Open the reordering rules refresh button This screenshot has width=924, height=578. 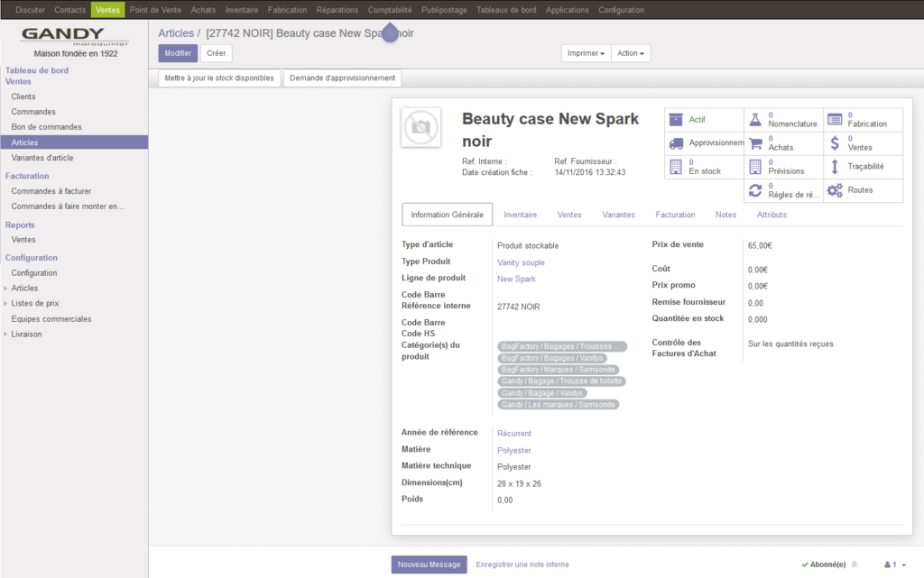pyautogui.click(x=783, y=190)
